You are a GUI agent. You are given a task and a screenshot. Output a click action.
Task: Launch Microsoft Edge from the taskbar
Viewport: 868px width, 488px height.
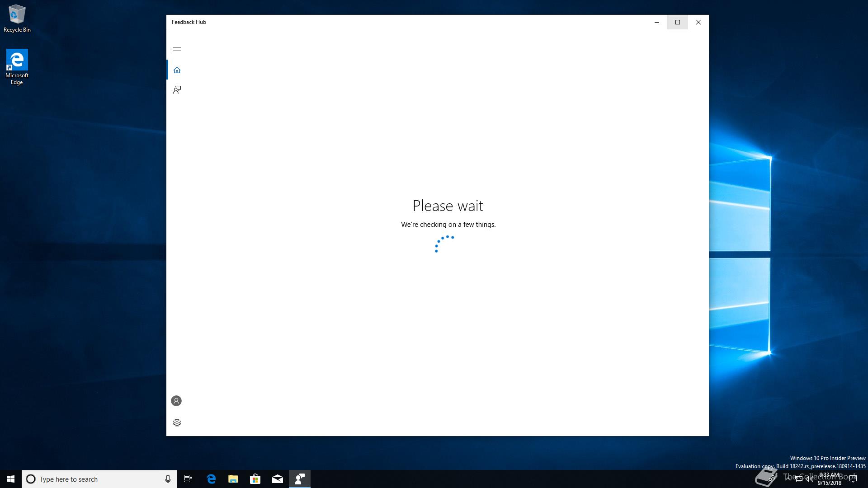click(x=211, y=479)
